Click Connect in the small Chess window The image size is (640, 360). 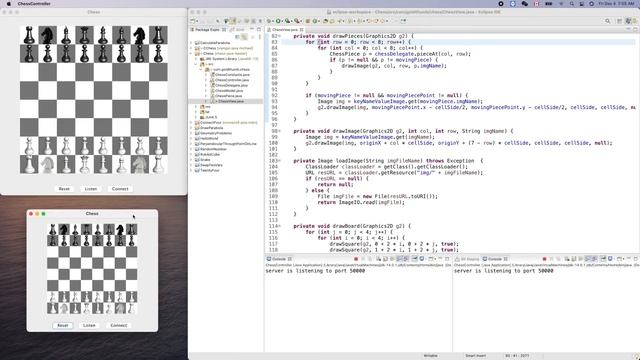[119, 325]
